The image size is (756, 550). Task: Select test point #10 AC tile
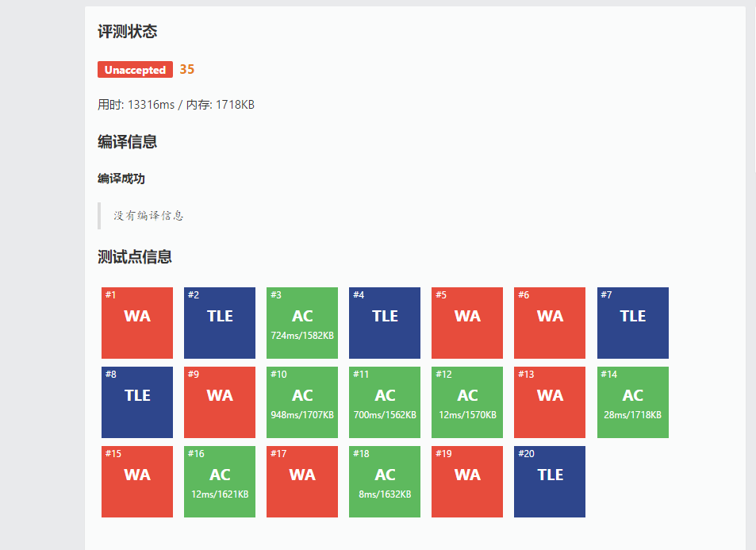coord(302,402)
